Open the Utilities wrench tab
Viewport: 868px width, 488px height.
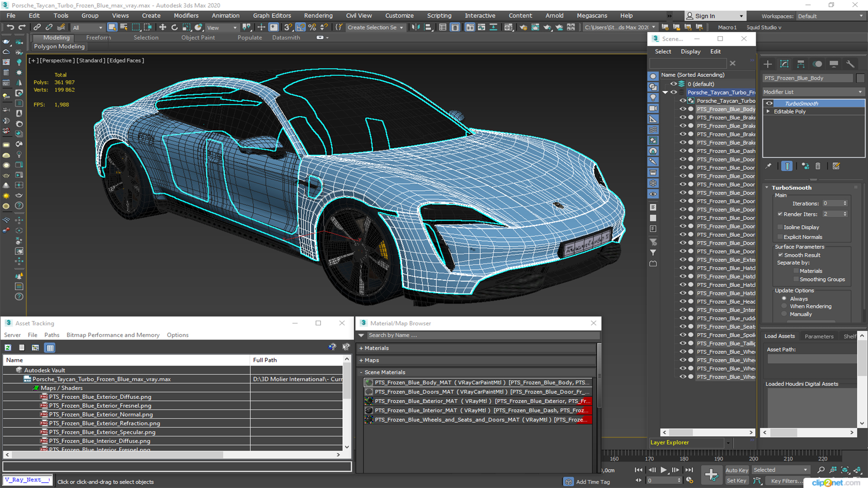pyautogui.click(x=850, y=64)
